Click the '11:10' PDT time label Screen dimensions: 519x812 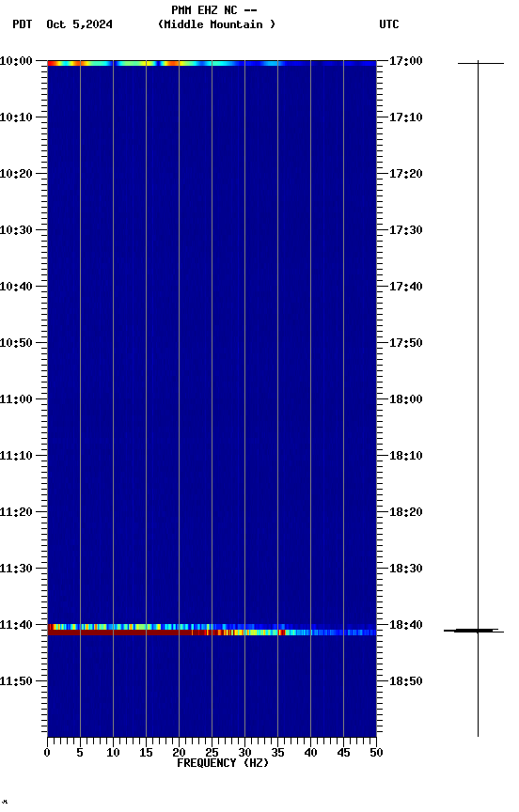16,456
